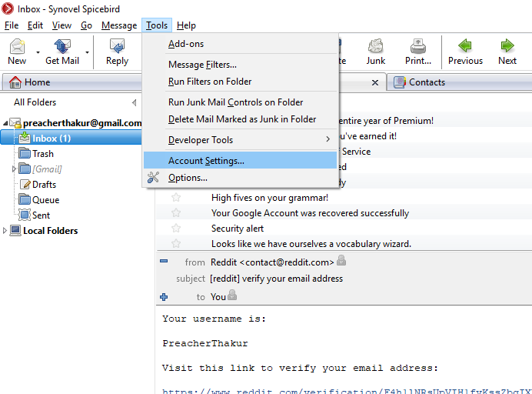The width and height of the screenshot is (532, 394).
Task: Collapse the preacherthakur@gmail.com account tree
Action: click(x=5, y=123)
